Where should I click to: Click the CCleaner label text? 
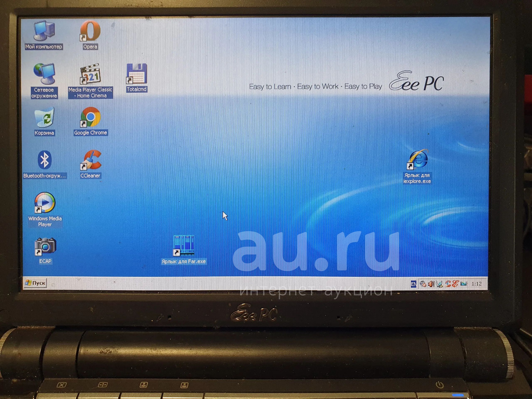click(90, 176)
